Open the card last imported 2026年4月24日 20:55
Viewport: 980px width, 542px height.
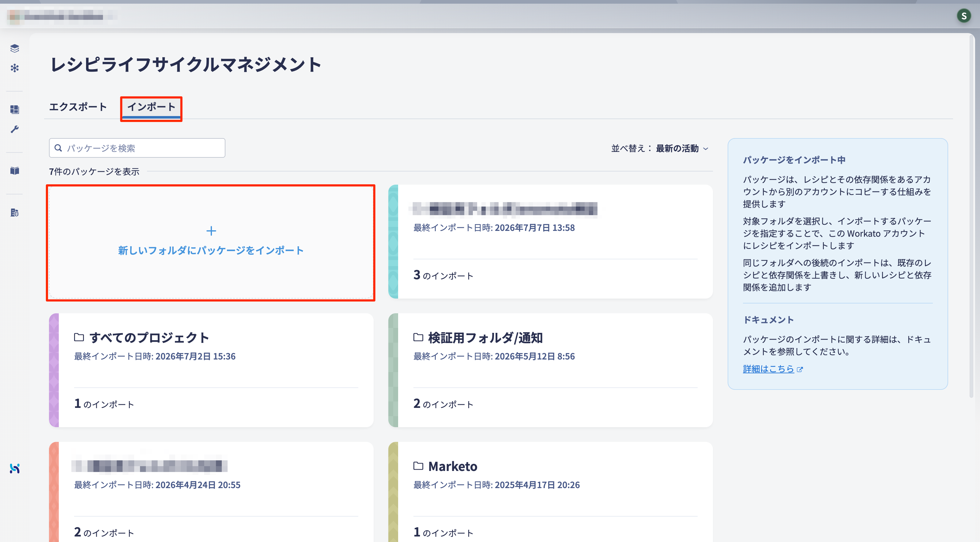211,492
